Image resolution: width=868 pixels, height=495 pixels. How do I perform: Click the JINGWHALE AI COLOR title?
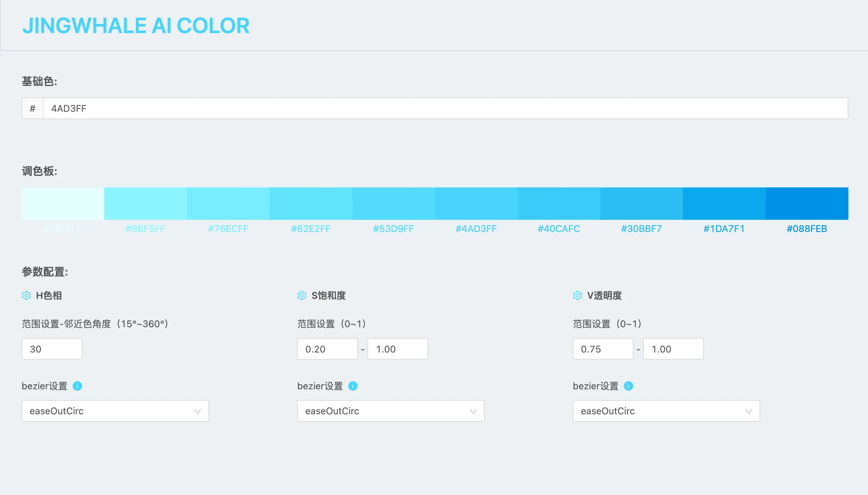(136, 26)
